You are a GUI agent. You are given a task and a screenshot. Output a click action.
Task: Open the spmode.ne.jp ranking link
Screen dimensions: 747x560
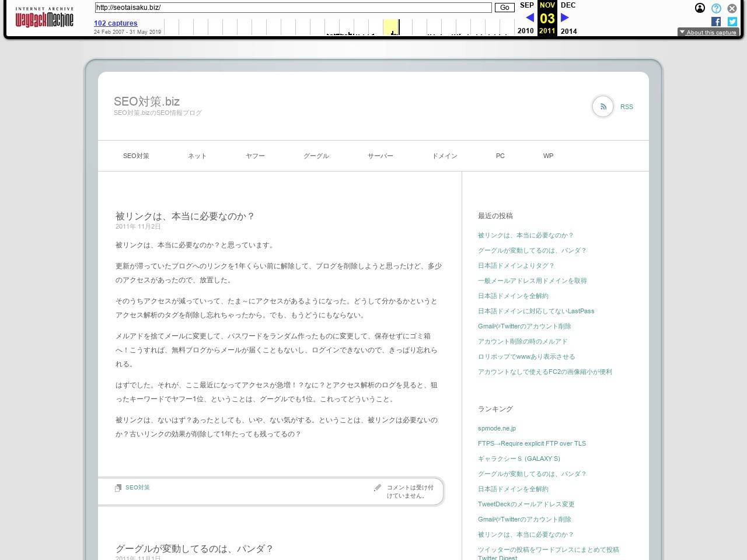point(497,428)
